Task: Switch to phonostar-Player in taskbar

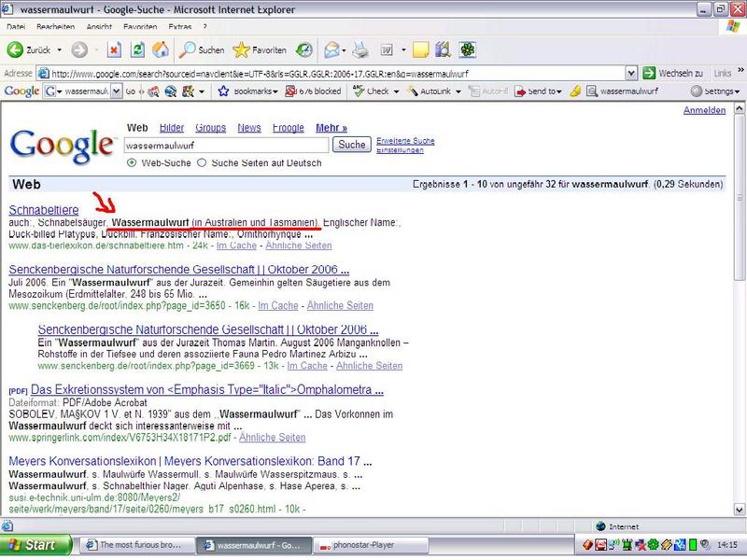Action: pyautogui.click(x=371, y=545)
